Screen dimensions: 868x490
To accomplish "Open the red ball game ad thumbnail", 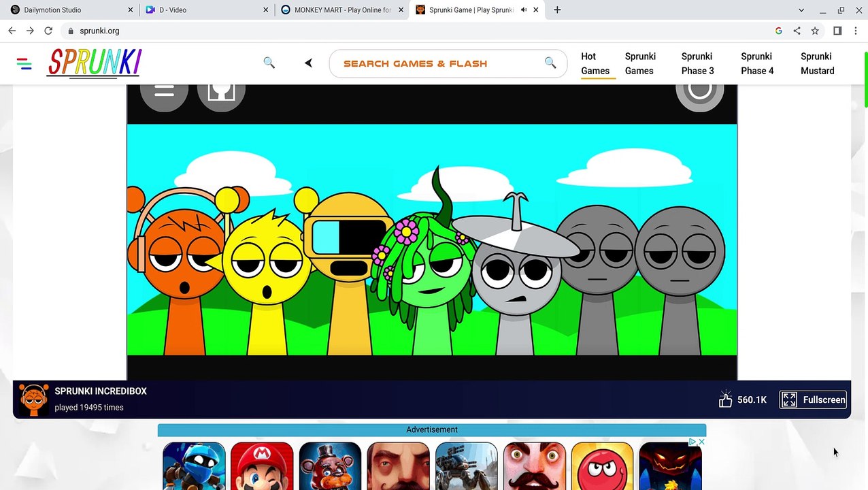I will coord(603,466).
